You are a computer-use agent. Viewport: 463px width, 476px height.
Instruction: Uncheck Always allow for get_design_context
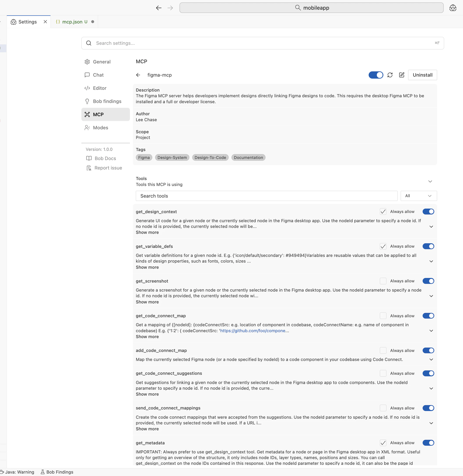[383, 211]
